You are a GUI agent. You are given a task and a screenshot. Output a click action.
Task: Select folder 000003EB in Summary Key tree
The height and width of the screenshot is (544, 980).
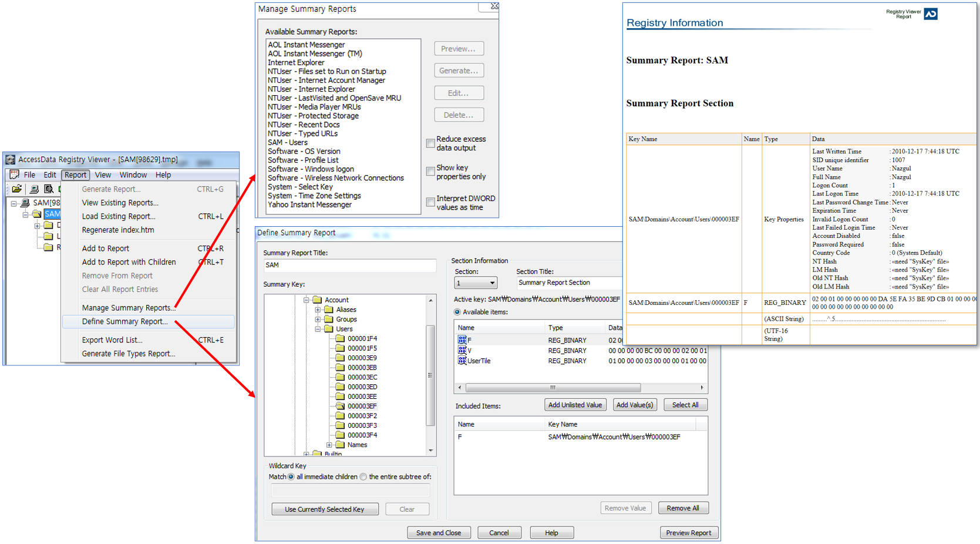(356, 368)
